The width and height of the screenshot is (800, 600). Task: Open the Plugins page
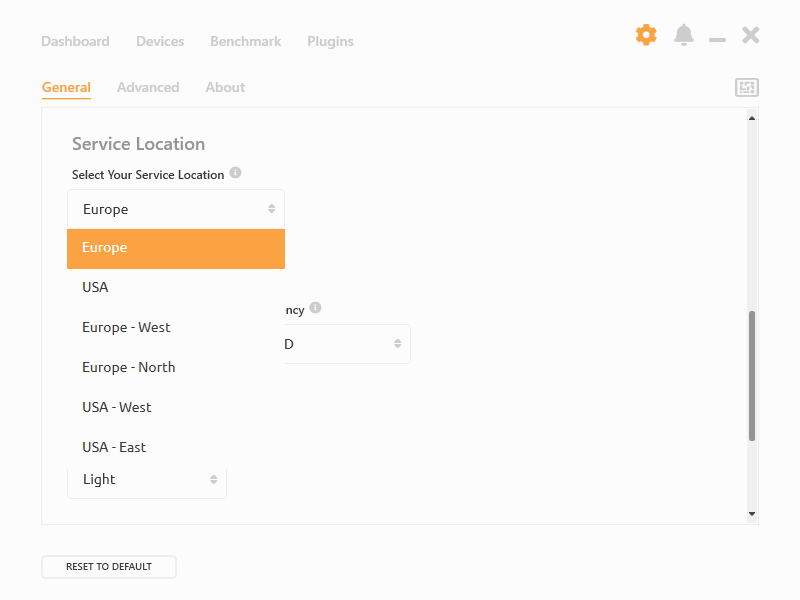point(330,41)
